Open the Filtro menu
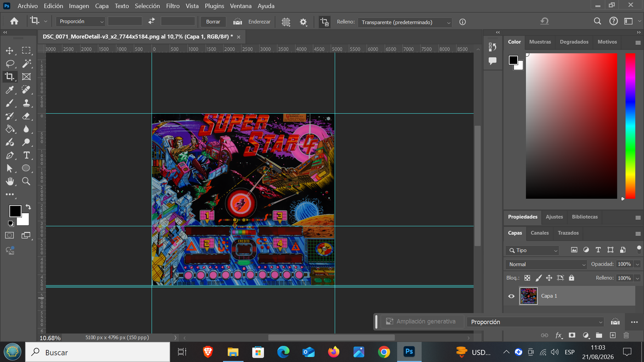 click(173, 6)
